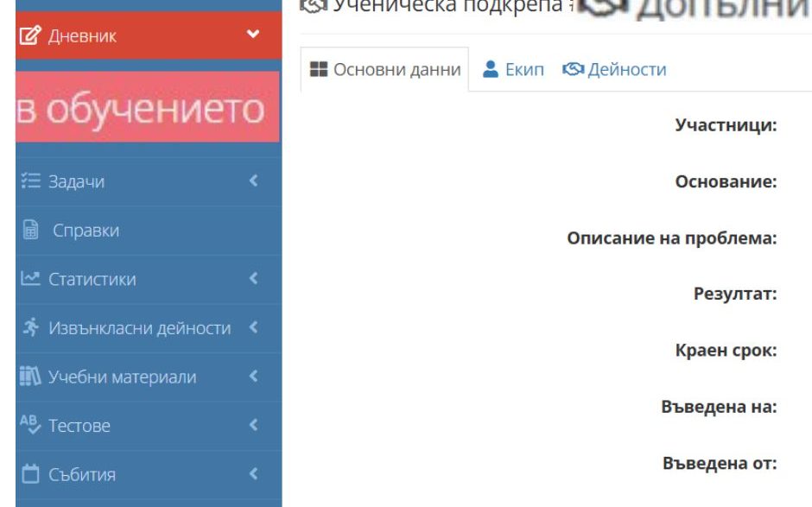The height and width of the screenshot is (507, 812).
Task: Expand the Статистики submenu arrow
Action: pos(253,279)
